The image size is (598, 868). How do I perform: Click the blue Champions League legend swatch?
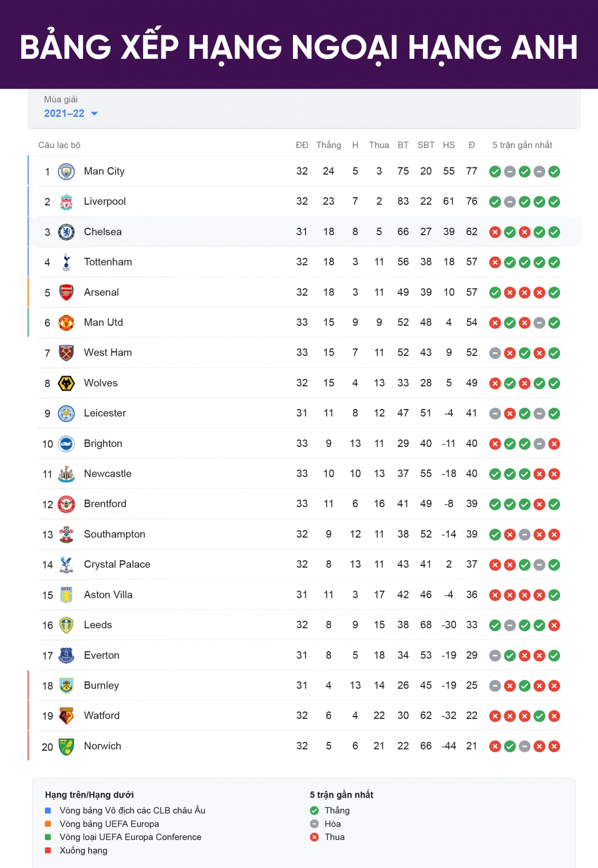coord(48,810)
